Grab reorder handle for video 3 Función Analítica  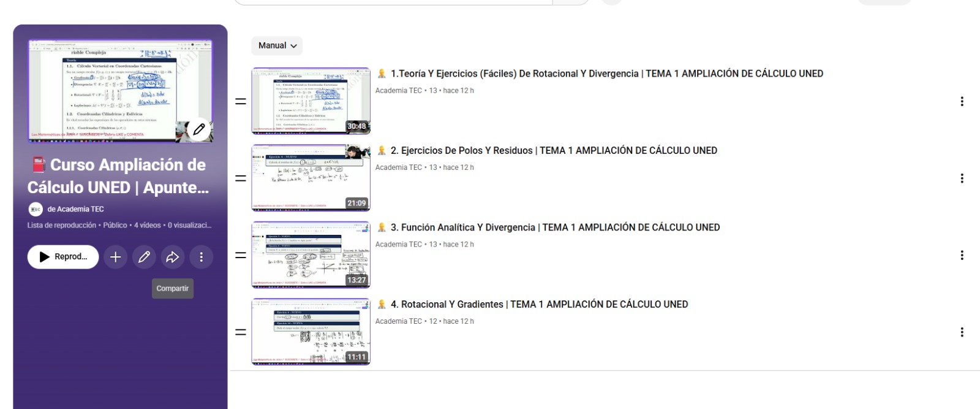(x=241, y=255)
